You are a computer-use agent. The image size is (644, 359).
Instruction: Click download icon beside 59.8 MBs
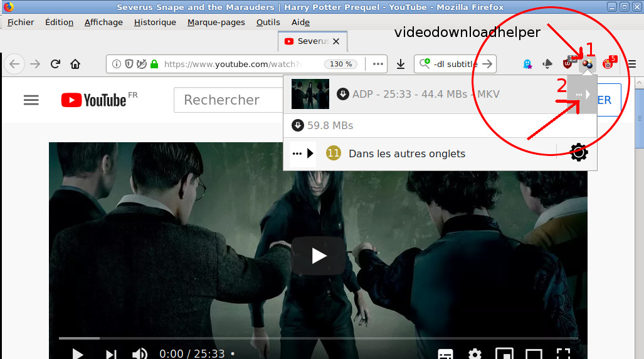(297, 125)
